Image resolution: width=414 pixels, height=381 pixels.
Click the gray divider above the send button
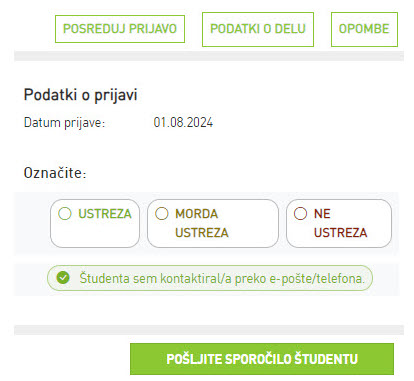[x=209, y=330]
